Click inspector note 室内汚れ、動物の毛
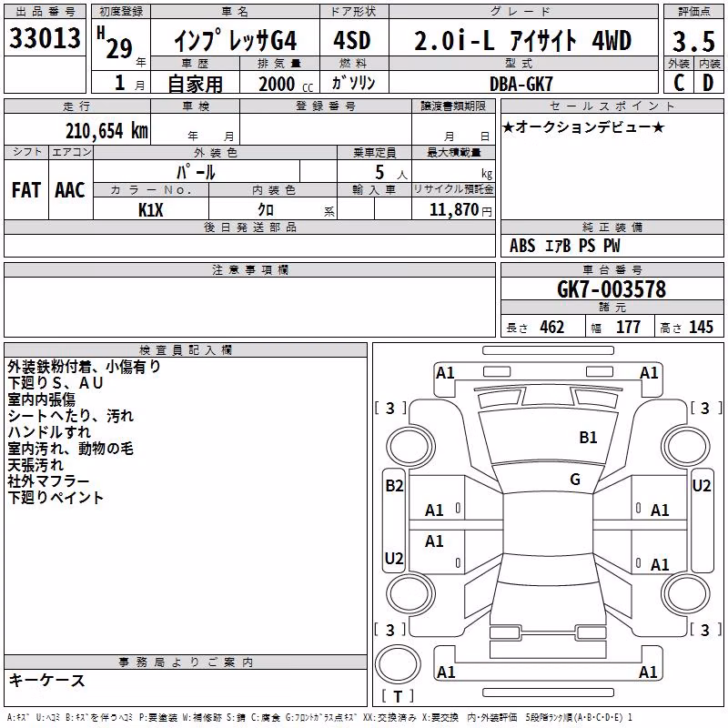Screen dimensions: 728x728 click(x=71, y=448)
